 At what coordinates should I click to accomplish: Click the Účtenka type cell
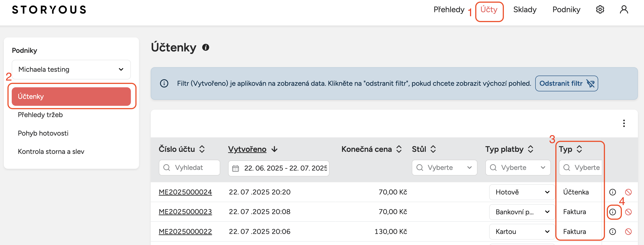(576, 192)
